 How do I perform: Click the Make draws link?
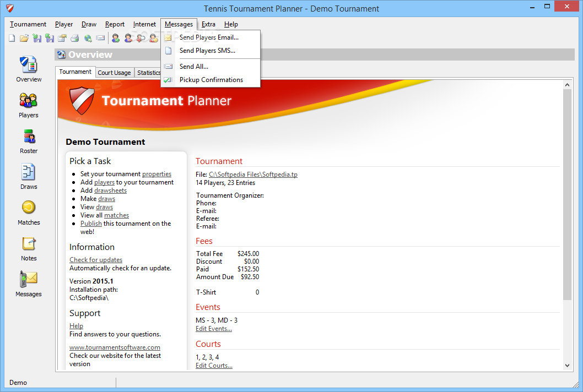tap(107, 199)
